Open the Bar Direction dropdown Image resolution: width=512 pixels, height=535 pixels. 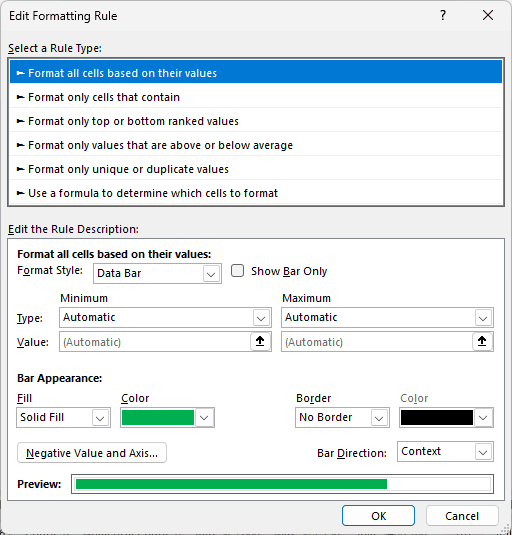[445, 451]
